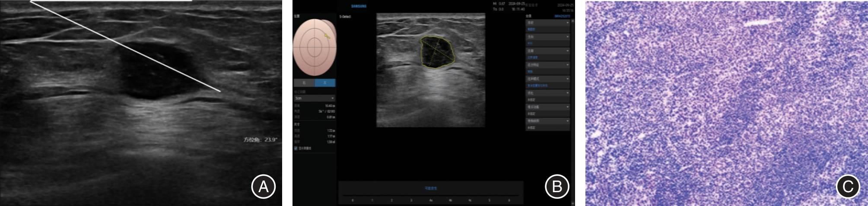Viewport: 868px width, 206px height.
Task: Click the Samsung logo in header
Action: [x=359, y=6]
